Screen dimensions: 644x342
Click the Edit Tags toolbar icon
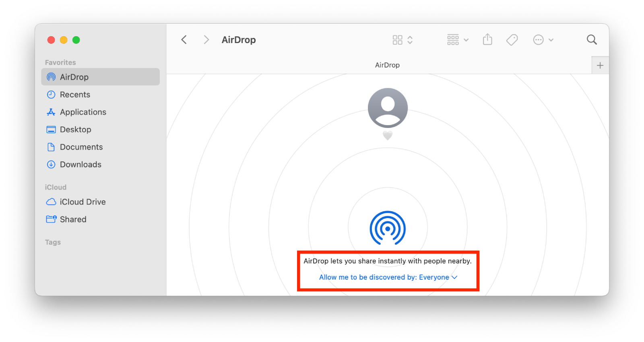(512, 40)
